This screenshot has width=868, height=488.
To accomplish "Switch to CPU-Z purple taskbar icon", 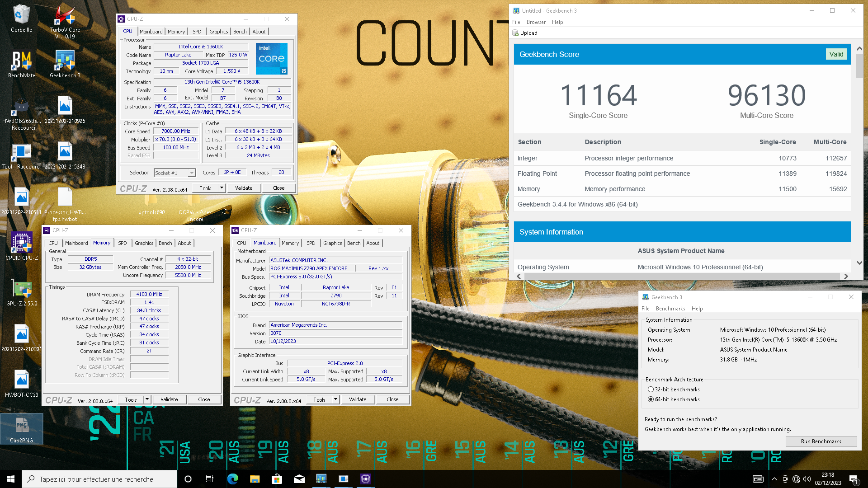I will pos(365,479).
